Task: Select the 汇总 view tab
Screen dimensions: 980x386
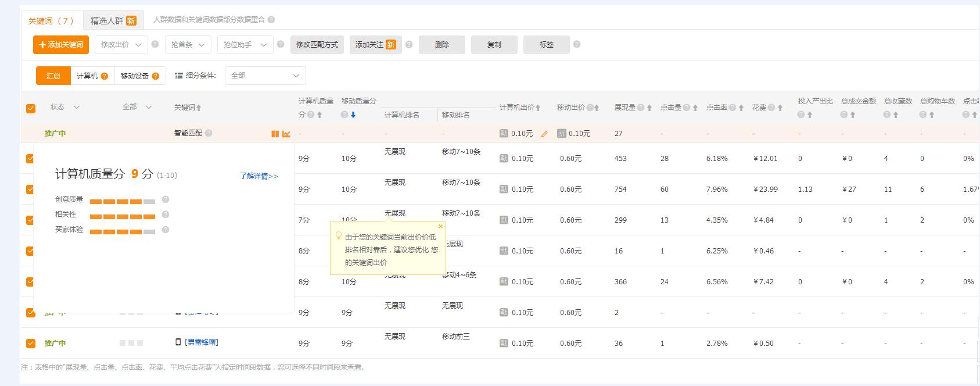Action: pyautogui.click(x=53, y=76)
